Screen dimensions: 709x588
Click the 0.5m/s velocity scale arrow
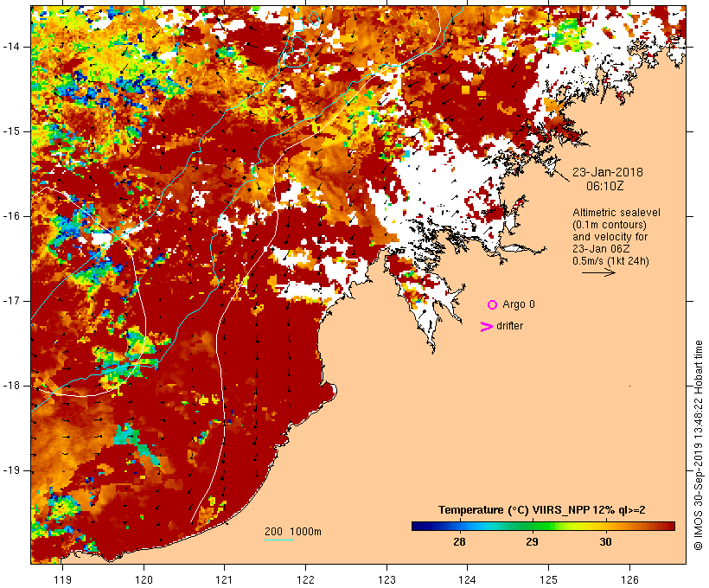(598, 272)
